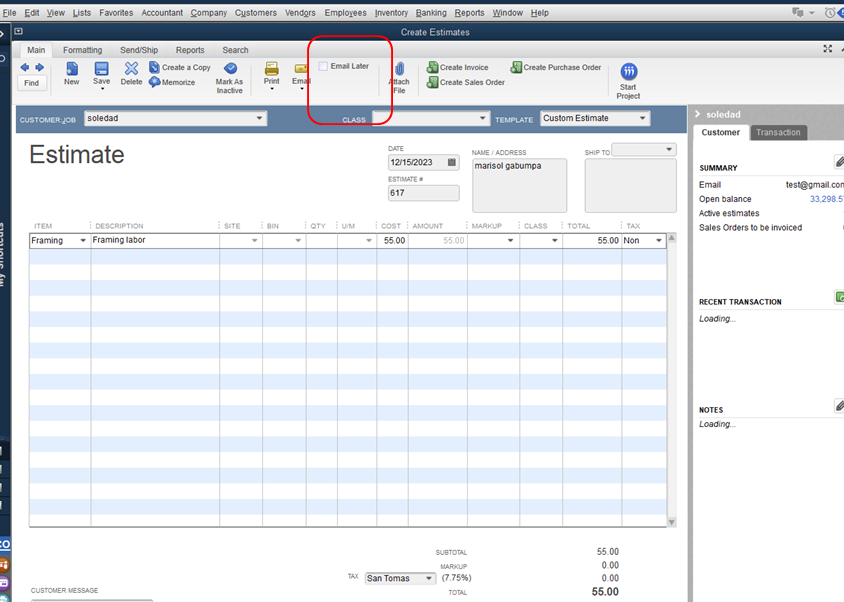Click the Cost cell showing 55.00
844x602 pixels.
click(x=392, y=241)
